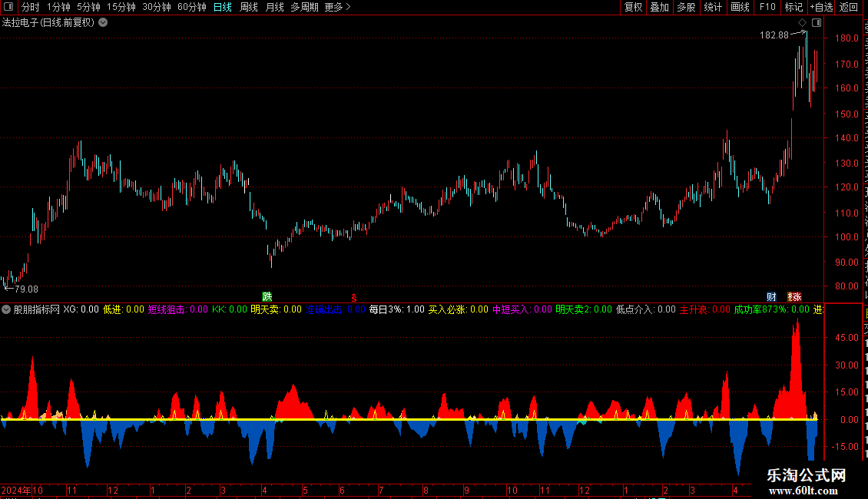This screenshot has width=868, height=499.
Task: Switch to 月线 monthly chart
Action: (x=274, y=7)
